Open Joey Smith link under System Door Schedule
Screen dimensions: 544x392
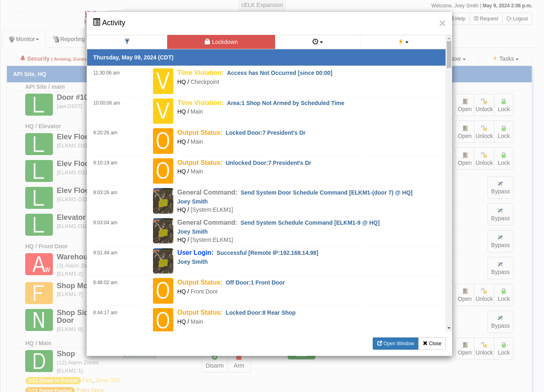[192, 201]
